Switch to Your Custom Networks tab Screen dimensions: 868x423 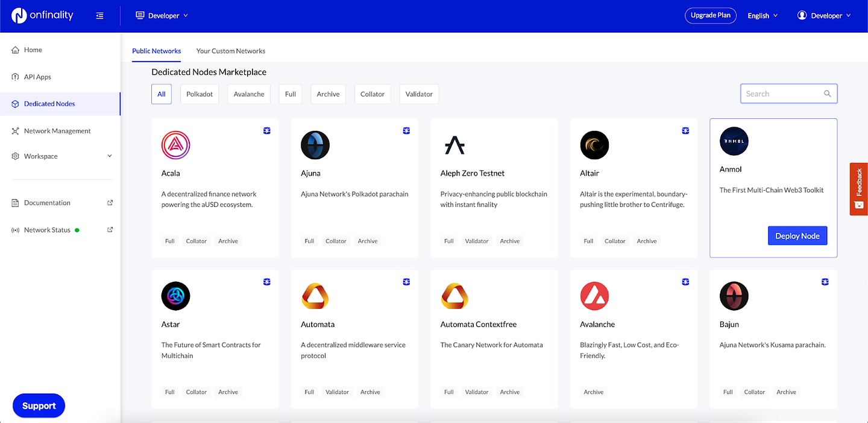click(x=231, y=51)
